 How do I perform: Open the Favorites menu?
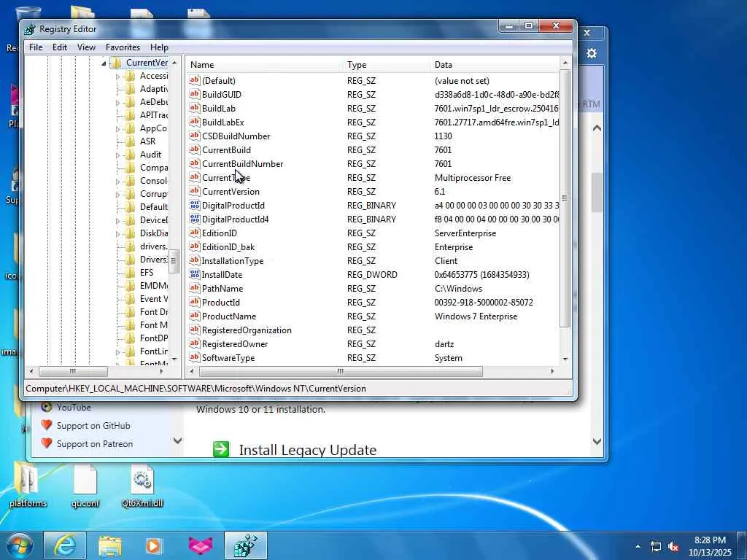click(x=123, y=47)
